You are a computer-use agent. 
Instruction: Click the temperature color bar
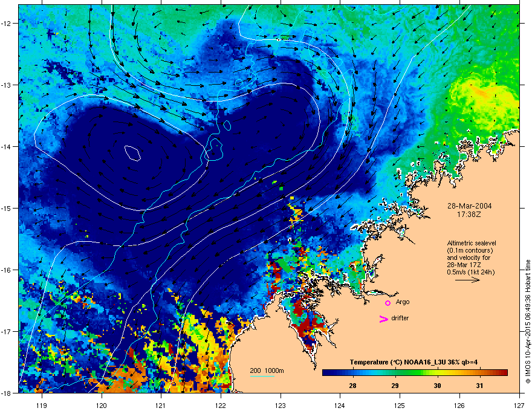[415, 373]
